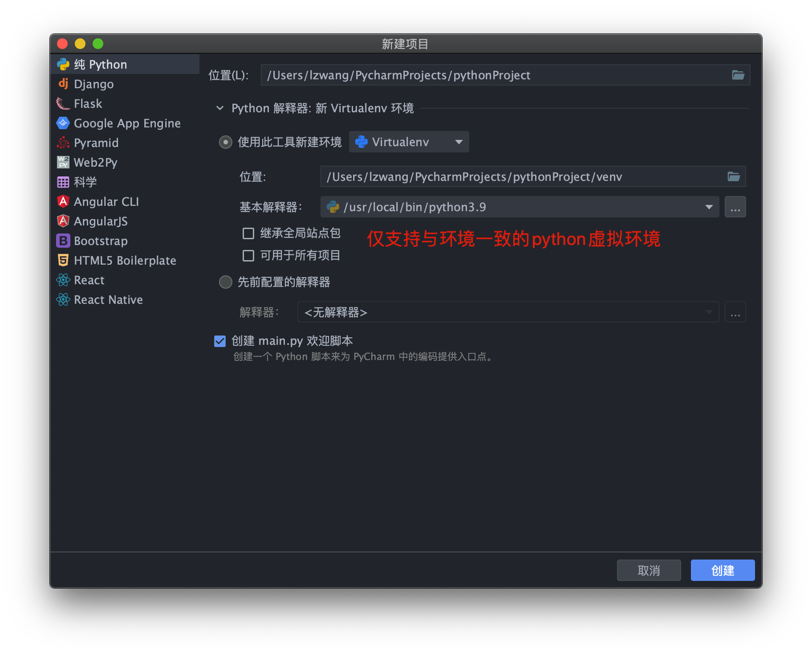The image size is (812, 654).
Task: Click the React Native icon
Action: (x=63, y=299)
